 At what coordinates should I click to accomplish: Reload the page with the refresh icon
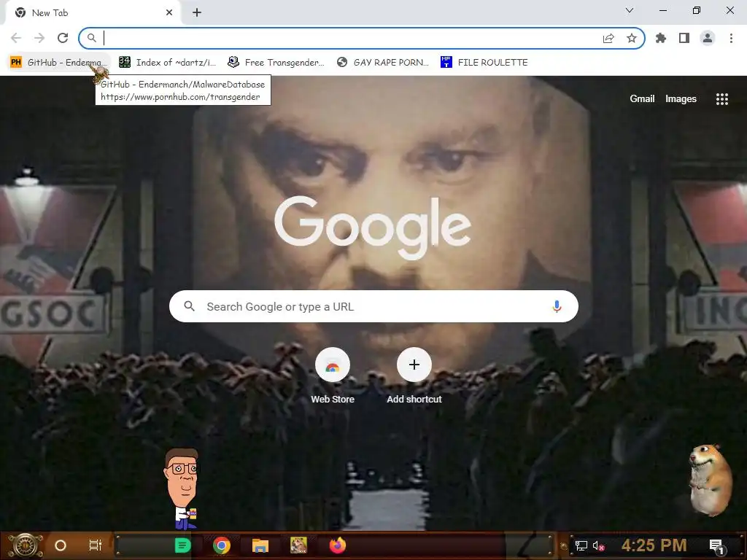pyautogui.click(x=63, y=38)
